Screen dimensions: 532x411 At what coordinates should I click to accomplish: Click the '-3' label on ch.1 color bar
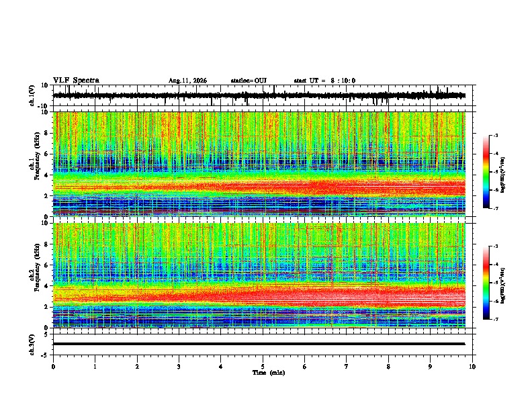pyautogui.click(x=495, y=135)
